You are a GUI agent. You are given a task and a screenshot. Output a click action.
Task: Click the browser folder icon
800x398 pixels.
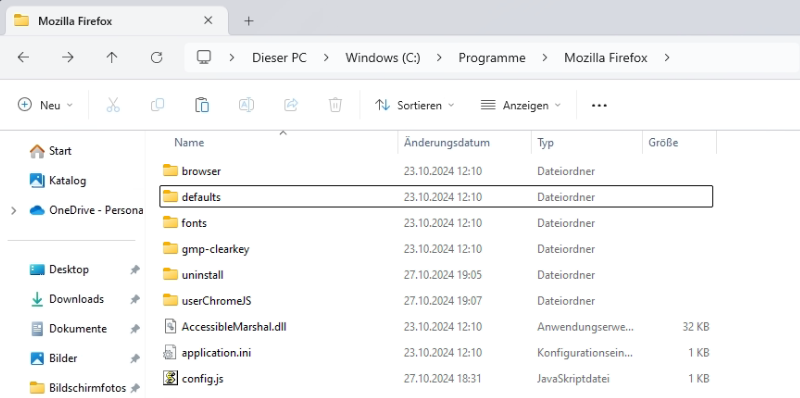[170, 170]
